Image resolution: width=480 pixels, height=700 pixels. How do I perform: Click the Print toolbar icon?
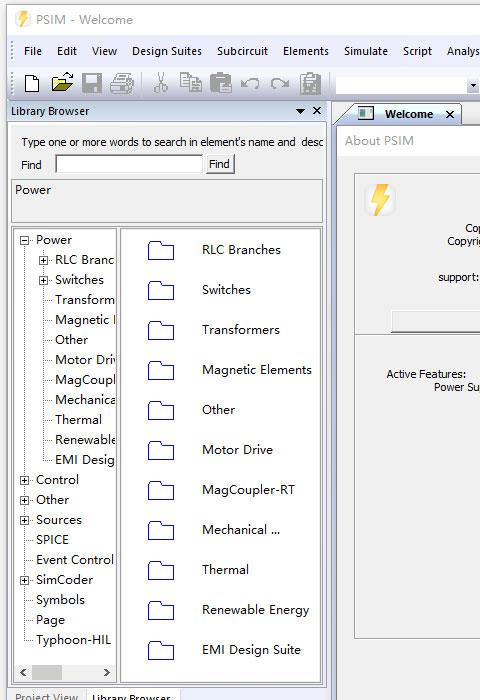click(x=122, y=83)
